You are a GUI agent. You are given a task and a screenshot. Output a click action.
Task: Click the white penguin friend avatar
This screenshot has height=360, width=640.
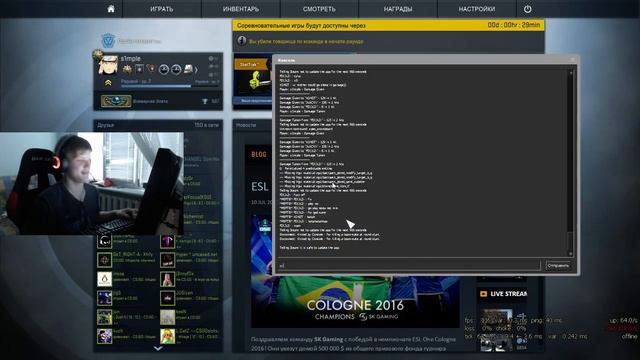click(104, 279)
